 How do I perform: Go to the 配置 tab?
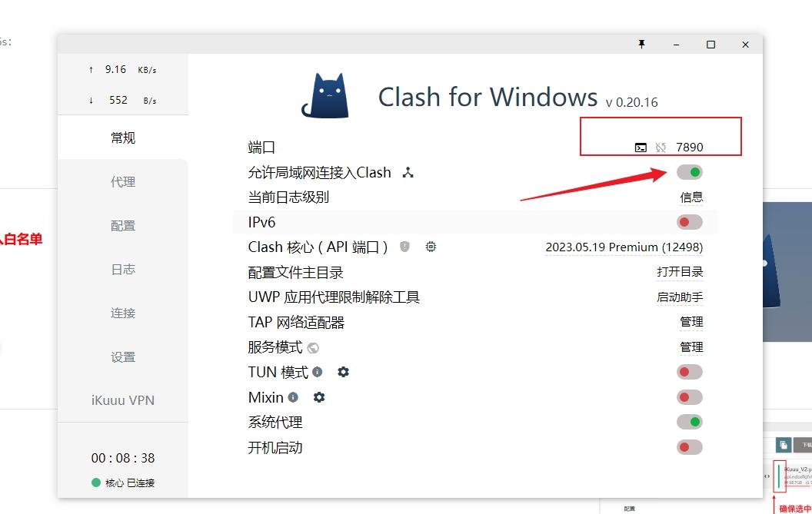tap(123, 226)
